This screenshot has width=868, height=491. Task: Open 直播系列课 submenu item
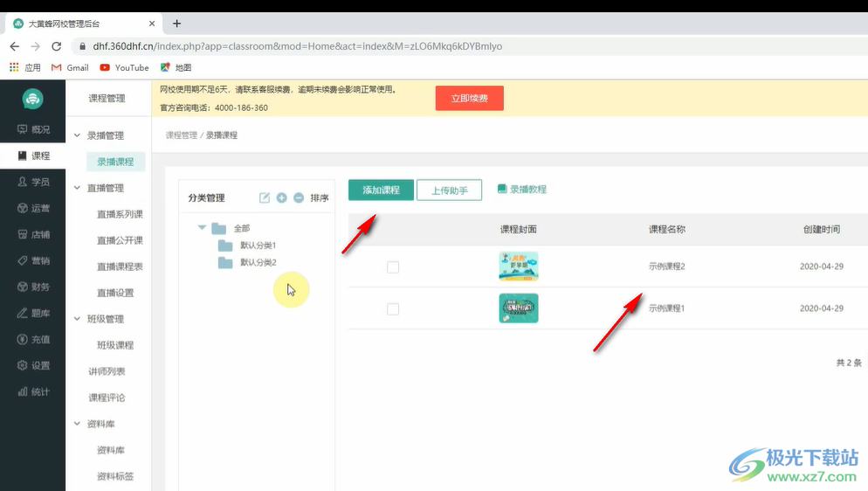point(120,214)
